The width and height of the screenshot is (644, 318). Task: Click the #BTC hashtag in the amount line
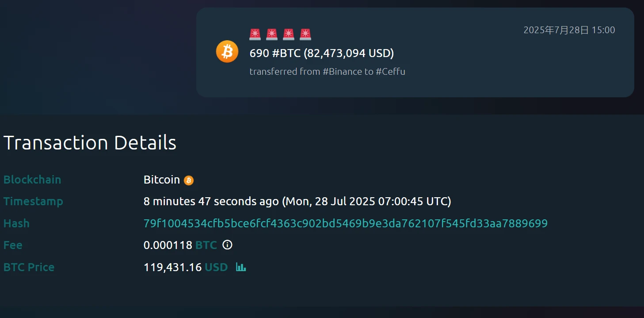pyautogui.click(x=287, y=53)
